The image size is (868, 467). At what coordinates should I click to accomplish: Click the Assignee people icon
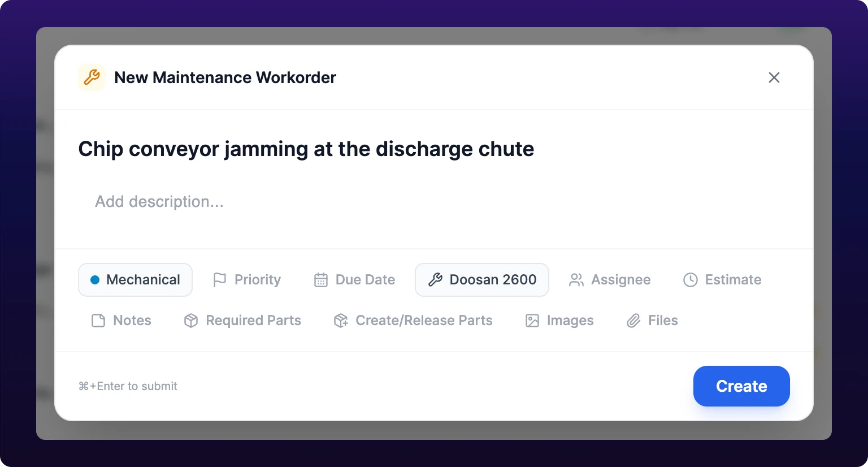point(576,280)
